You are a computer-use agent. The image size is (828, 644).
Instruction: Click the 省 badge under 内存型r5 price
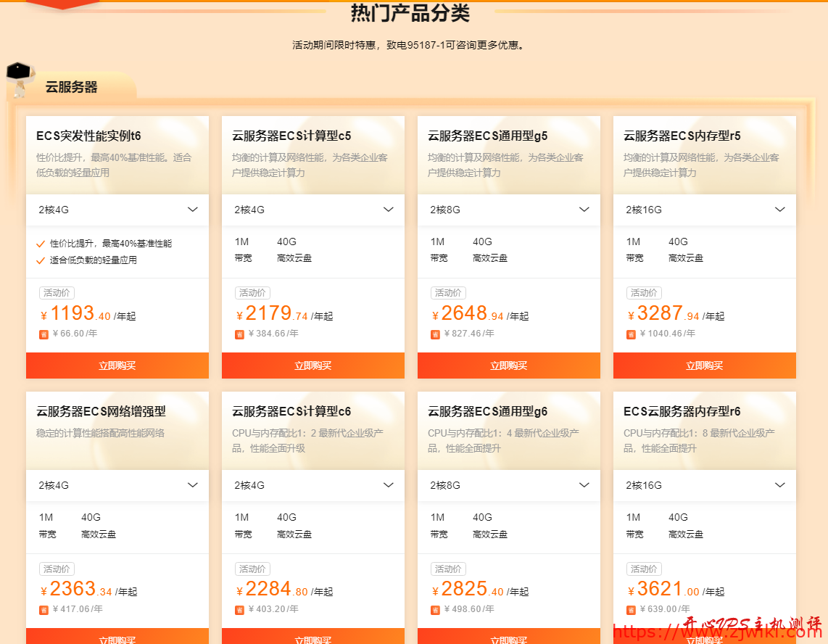pyautogui.click(x=631, y=334)
